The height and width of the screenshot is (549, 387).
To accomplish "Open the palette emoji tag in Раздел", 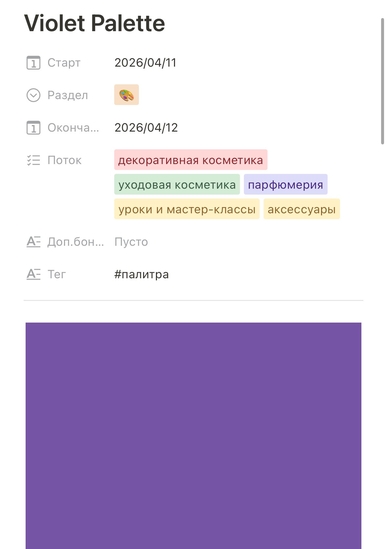I will click(126, 95).
